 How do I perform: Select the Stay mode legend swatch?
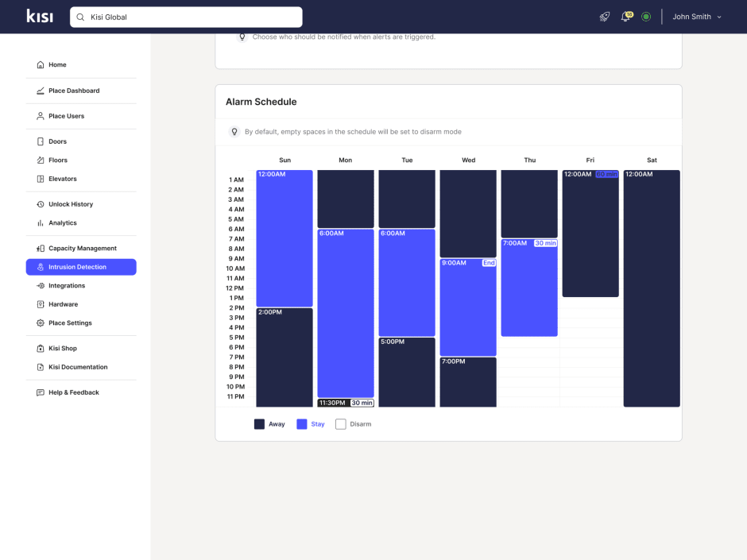[x=302, y=424]
